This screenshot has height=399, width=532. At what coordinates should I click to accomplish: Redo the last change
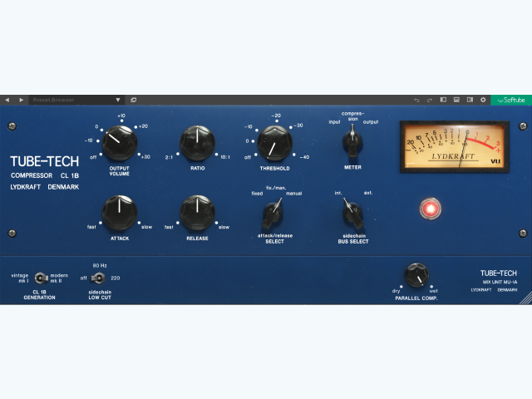tap(430, 100)
